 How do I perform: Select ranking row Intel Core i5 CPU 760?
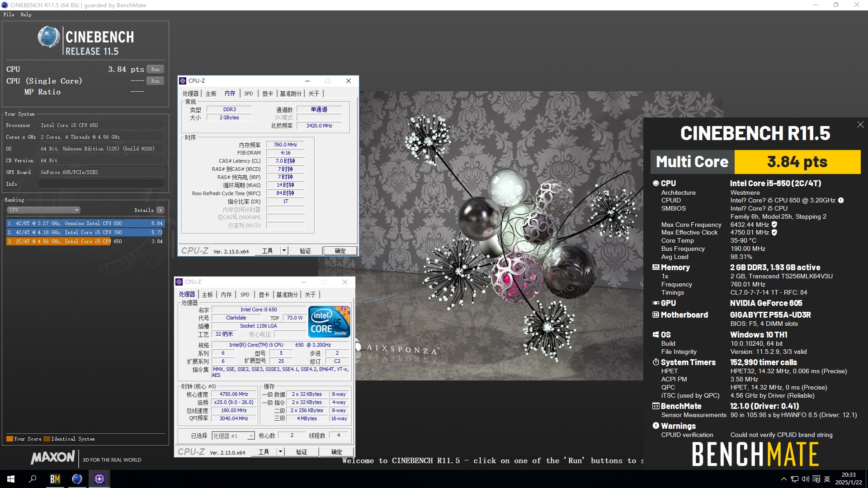85,232
